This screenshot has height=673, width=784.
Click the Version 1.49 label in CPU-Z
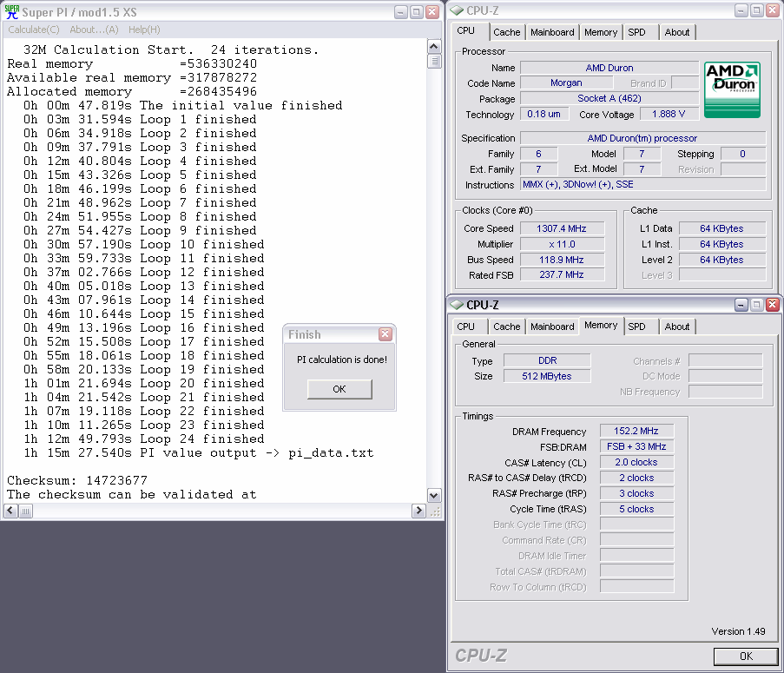tap(738, 631)
